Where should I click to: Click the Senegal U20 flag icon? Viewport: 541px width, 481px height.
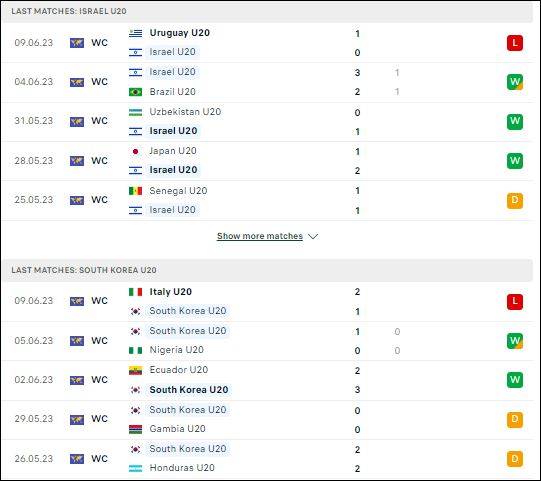[x=135, y=191]
